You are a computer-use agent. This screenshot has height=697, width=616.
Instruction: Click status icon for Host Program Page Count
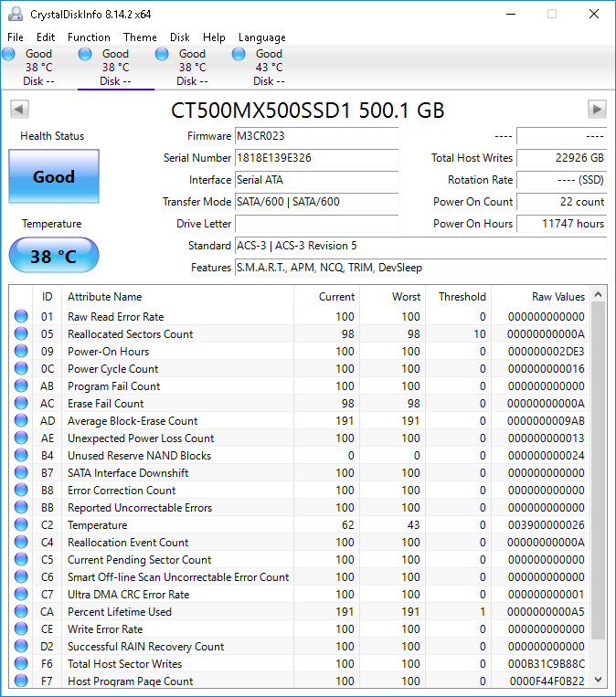21,681
